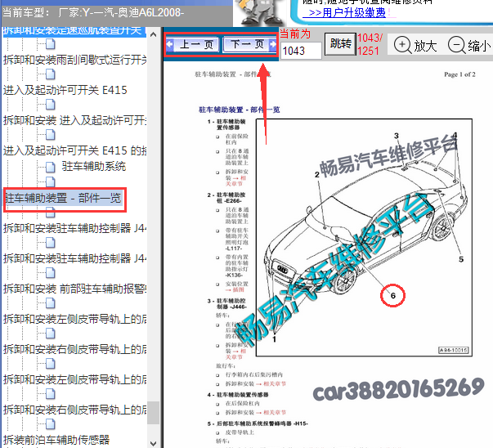The image size is (493, 448).
Task: Click the 5 - 后部驻车辅助系统报警蜂鸣器 -H15- heading
Action: (x=258, y=423)
